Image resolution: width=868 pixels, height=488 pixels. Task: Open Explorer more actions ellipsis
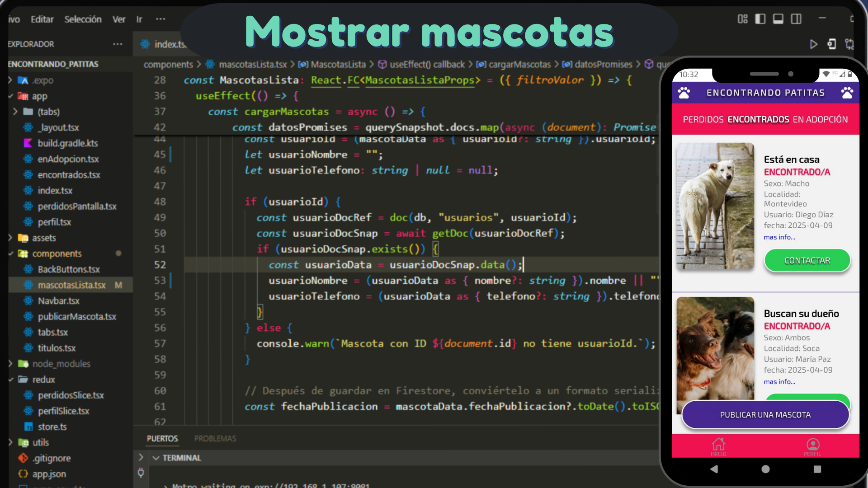(x=118, y=44)
